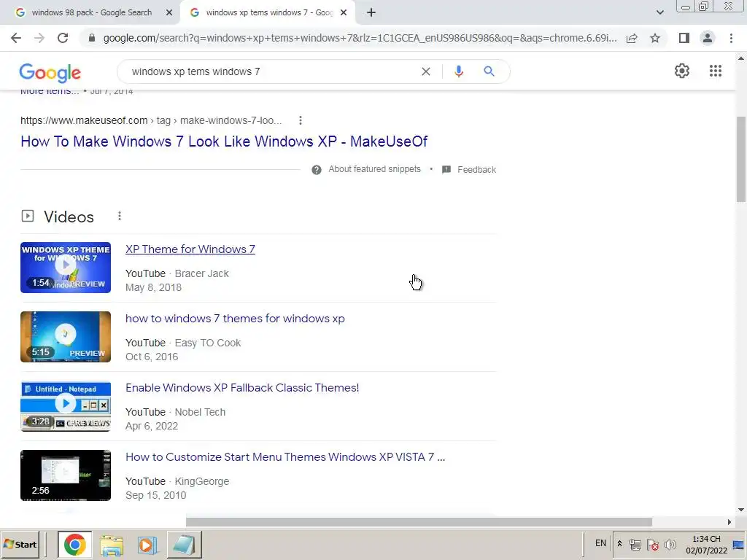Viewport: 747px width, 560px height.
Task: Open Chrome from the taskbar
Action: click(75, 545)
